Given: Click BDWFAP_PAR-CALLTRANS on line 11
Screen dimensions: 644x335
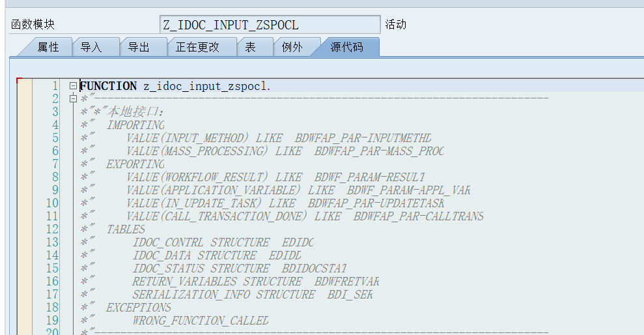Looking at the screenshot, I should (419, 216).
